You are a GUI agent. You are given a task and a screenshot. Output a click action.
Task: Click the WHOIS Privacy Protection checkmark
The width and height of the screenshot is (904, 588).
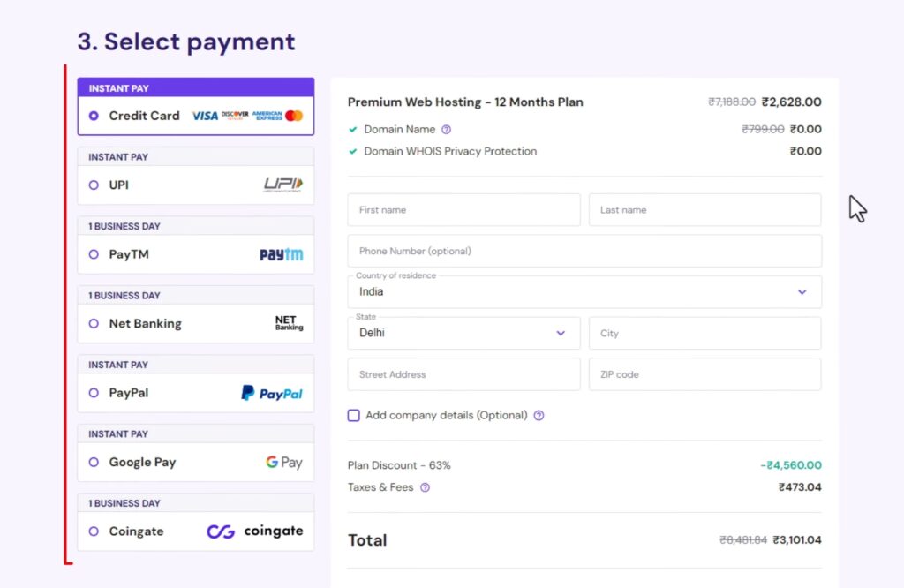coord(353,152)
